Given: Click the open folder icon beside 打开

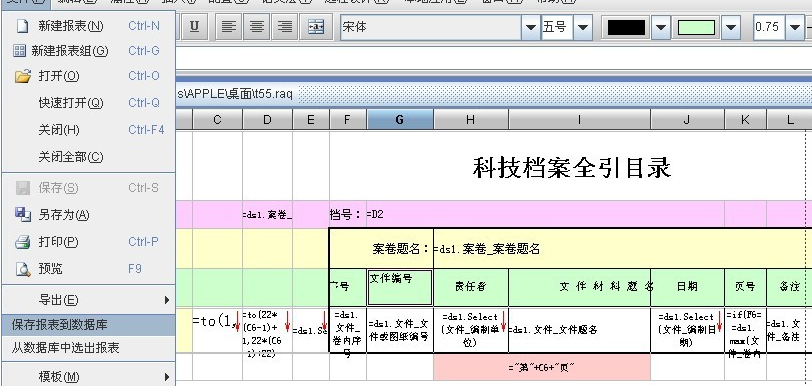Looking at the screenshot, I should click(23, 77).
